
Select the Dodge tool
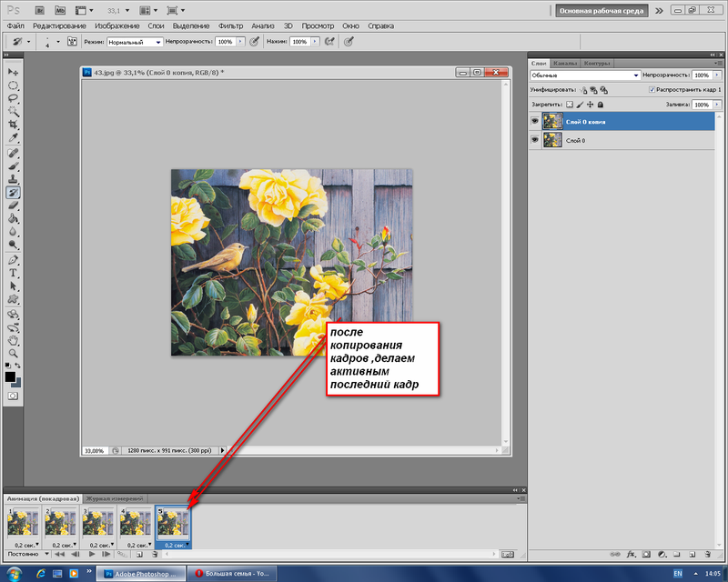pos(13,245)
